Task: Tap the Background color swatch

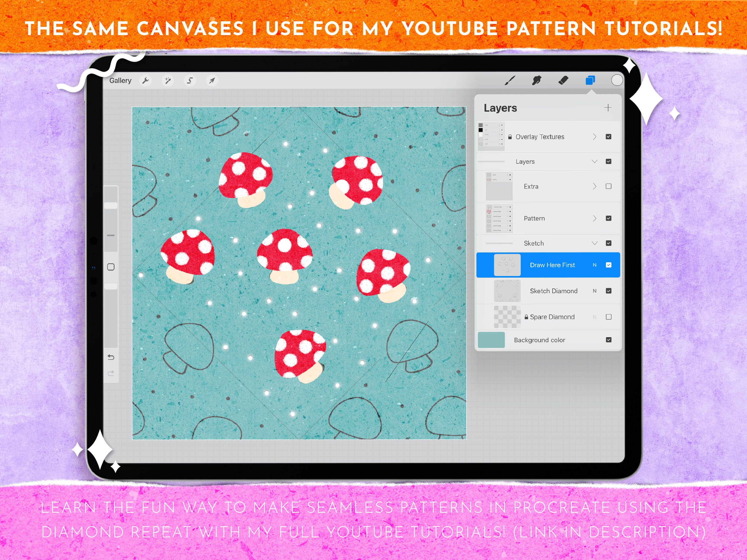Action: pyautogui.click(x=492, y=340)
